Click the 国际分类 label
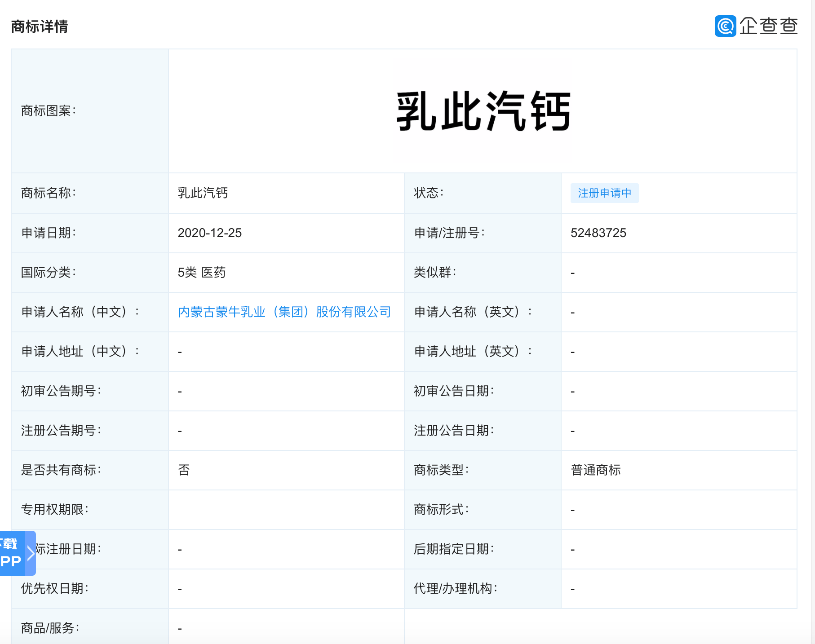The height and width of the screenshot is (644, 815). pos(49,272)
